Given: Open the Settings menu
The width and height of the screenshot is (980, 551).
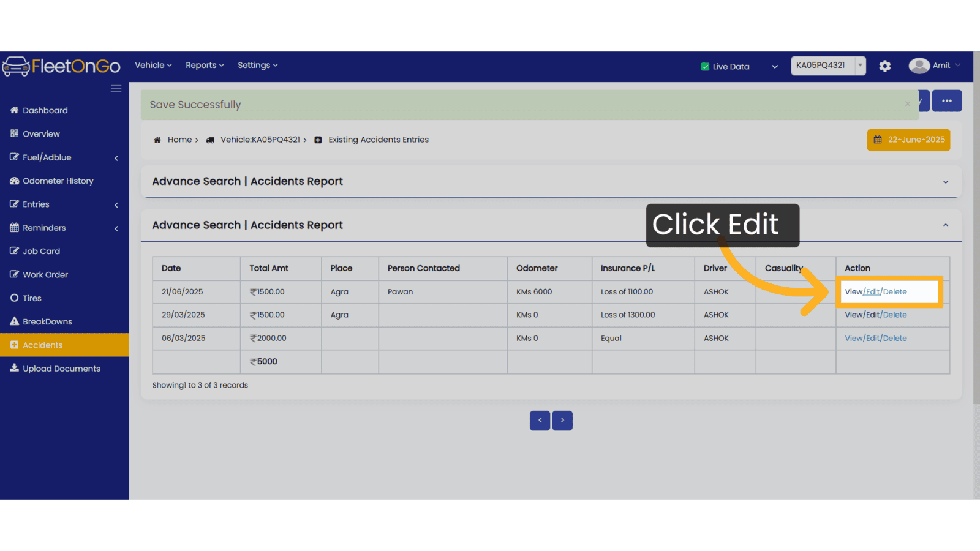Looking at the screenshot, I should [x=258, y=66].
